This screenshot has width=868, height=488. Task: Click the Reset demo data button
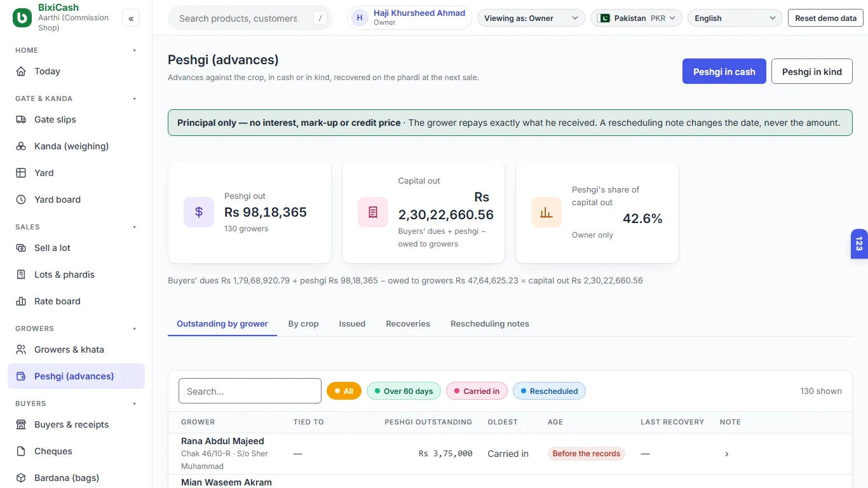click(x=825, y=18)
